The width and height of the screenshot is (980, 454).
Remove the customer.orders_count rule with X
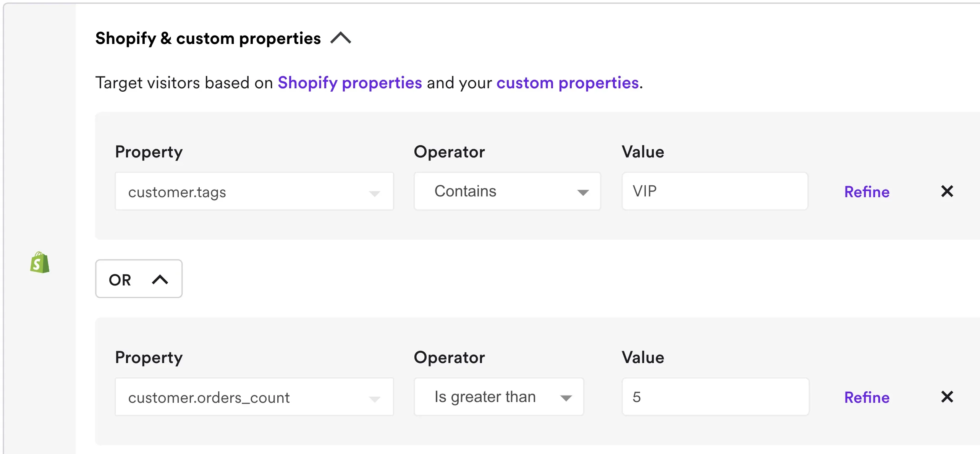click(947, 397)
